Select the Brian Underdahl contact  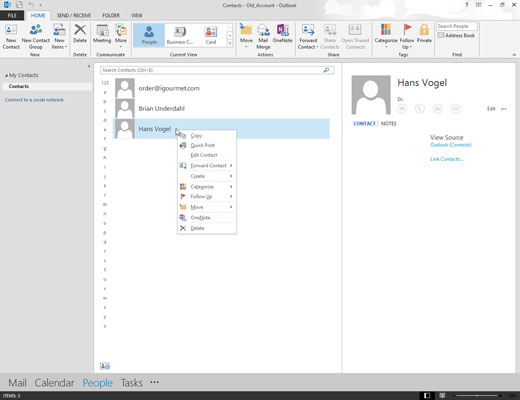click(x=221, y=108)
